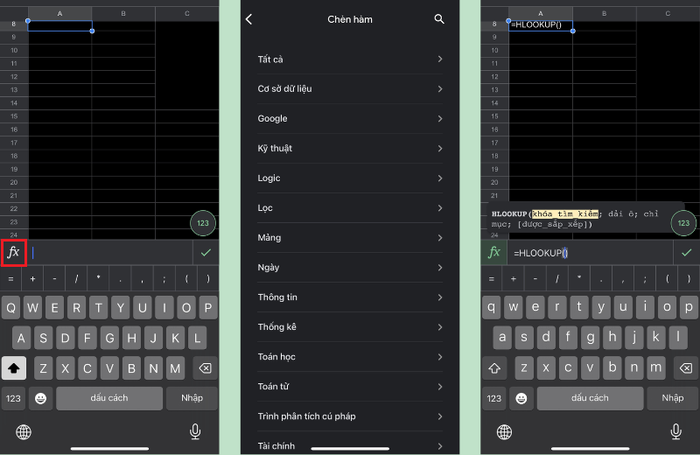Select column A header in left spreadsheet

(60, 13)
